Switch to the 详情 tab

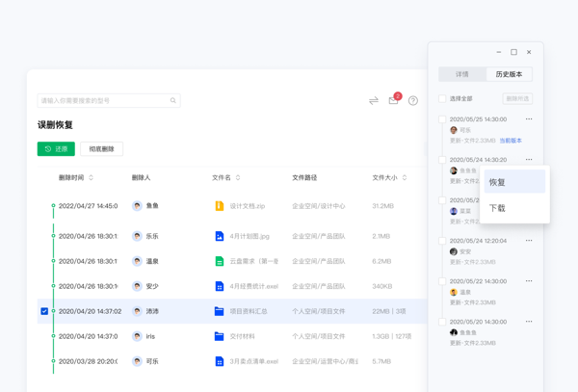[x=462, y=74]
